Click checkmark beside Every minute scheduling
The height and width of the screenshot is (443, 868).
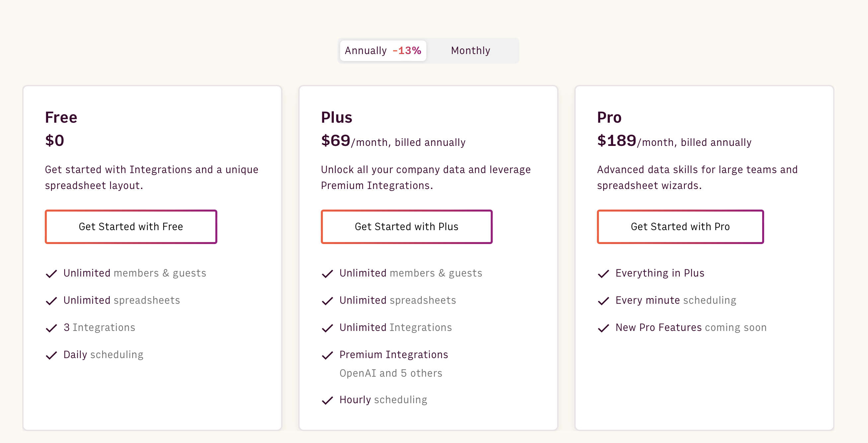(603, 301)
